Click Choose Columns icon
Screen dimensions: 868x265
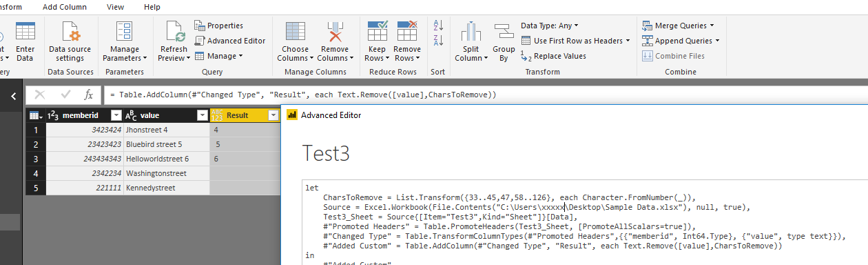[296, 32]
